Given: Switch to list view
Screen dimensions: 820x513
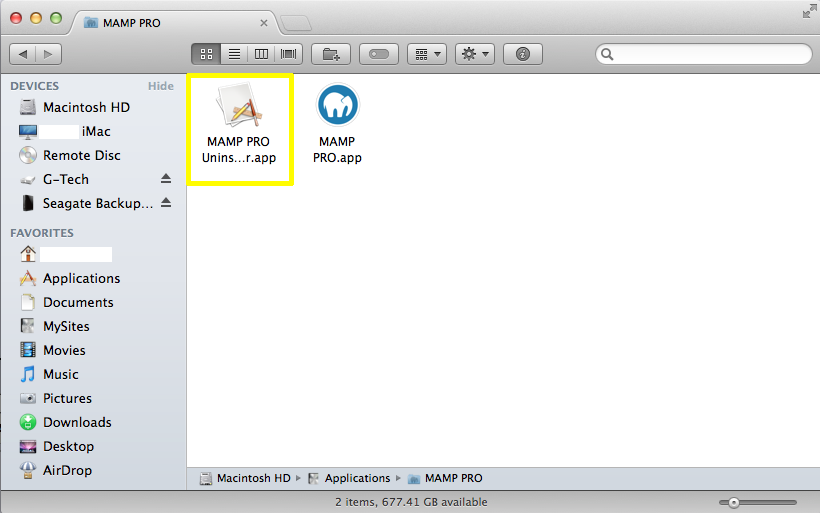Looking at the screenshot, I should click(x=234, y=54).
